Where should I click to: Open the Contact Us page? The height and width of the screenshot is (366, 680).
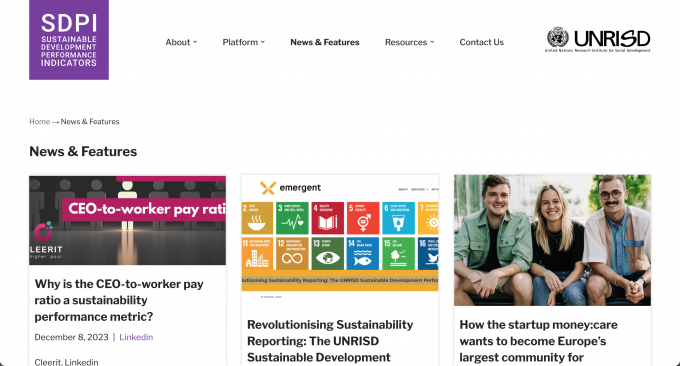point(481,42)
